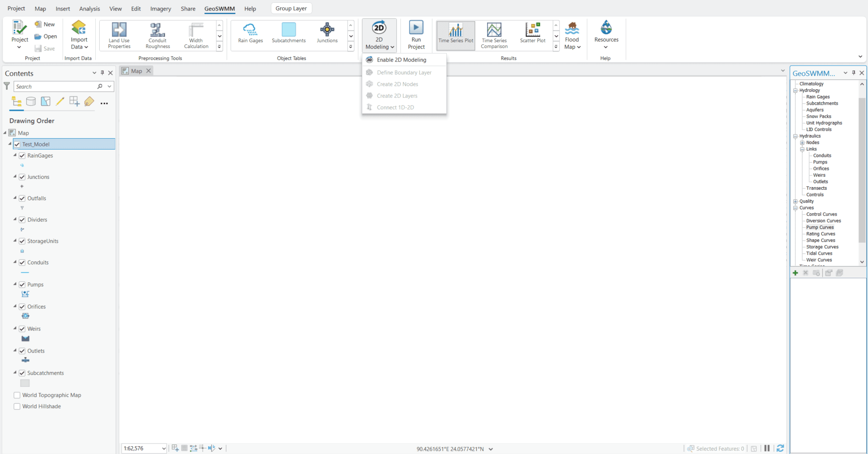Launch the Conduit Roughness preprocessing tool
The height and width of the screenshot is (454, 868).
coord(157,35)
